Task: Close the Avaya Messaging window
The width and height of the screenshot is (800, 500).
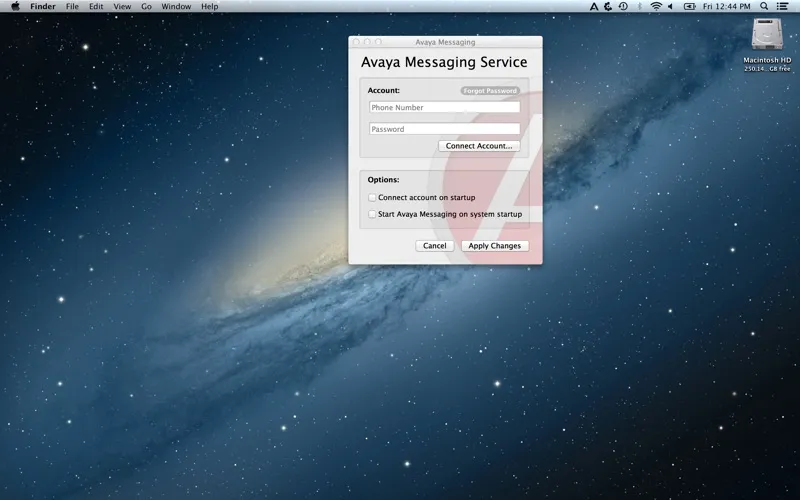Action: tap(356, 42)
